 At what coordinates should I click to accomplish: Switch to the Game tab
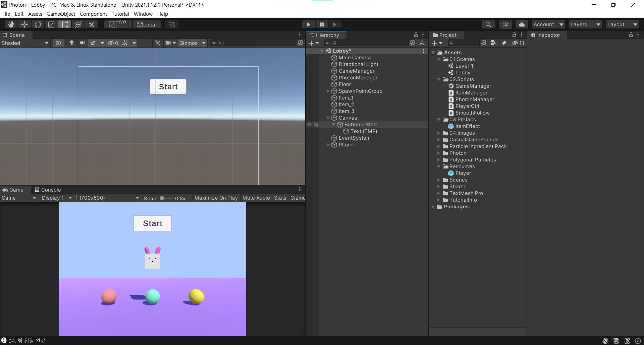point(13,190)
